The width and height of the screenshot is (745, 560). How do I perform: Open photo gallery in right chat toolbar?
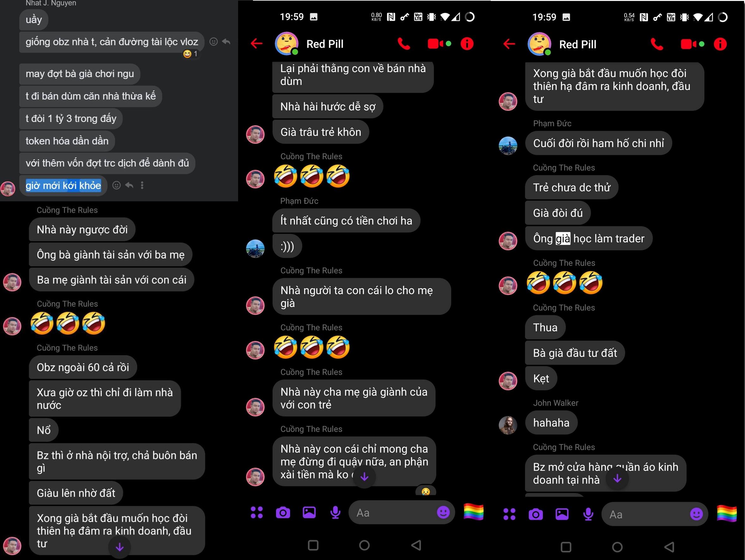coord(562,514)
